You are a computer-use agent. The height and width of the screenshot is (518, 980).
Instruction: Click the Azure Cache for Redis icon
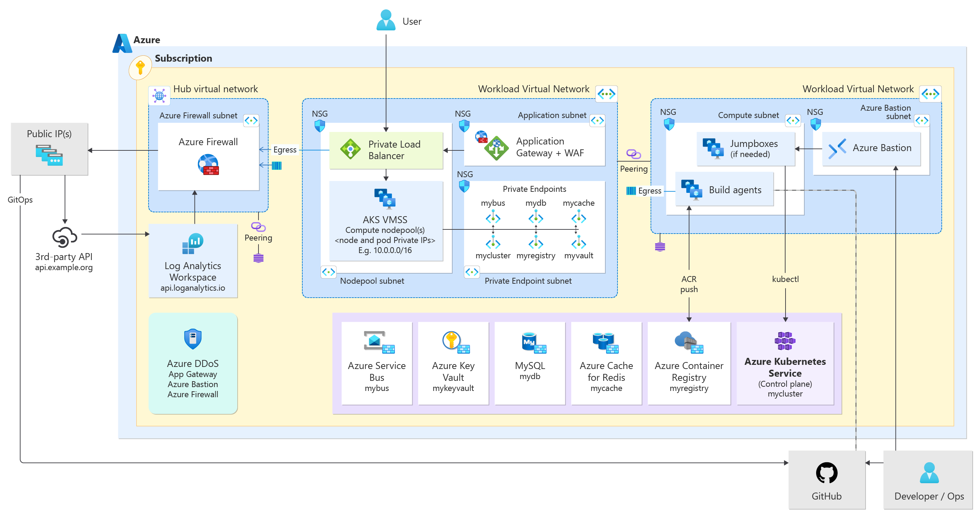[x=605, y=342]
